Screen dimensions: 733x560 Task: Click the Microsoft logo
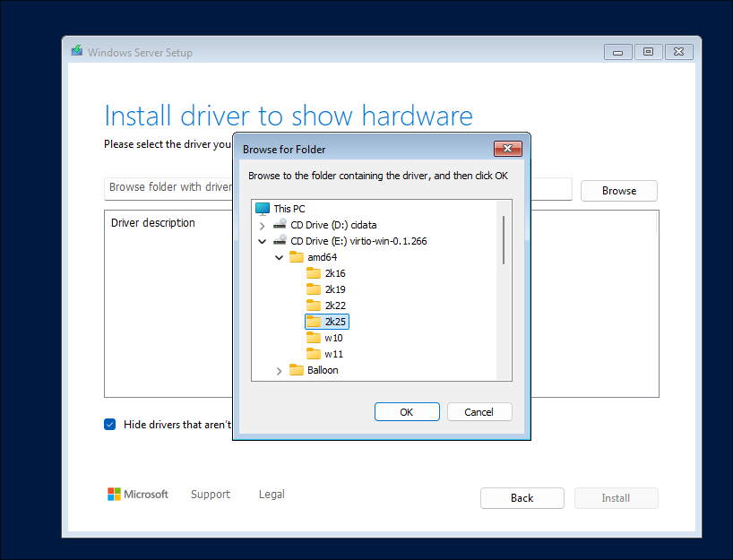click(137, 494)
